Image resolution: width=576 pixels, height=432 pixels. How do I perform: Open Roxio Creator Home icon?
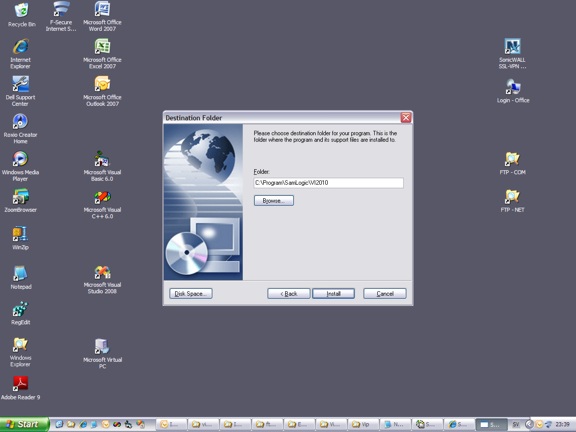21,129
